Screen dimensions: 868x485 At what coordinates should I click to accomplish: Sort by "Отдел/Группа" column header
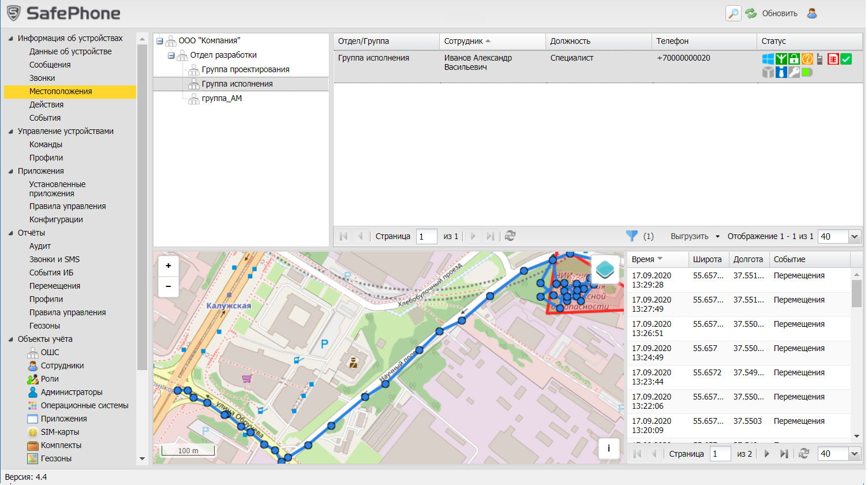click(386, 41)
